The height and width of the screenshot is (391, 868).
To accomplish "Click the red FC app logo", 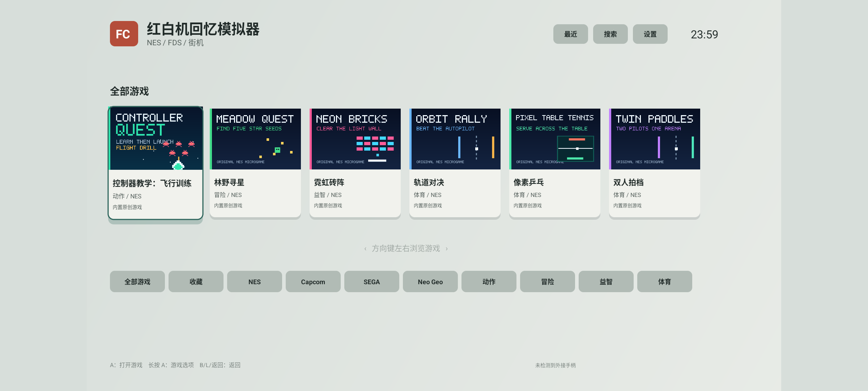I will pos(124,34).
